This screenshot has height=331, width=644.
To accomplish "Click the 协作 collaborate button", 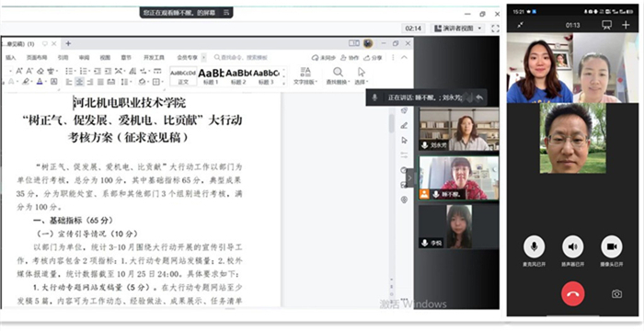I will pyautogui.click(x=350, y=58).
